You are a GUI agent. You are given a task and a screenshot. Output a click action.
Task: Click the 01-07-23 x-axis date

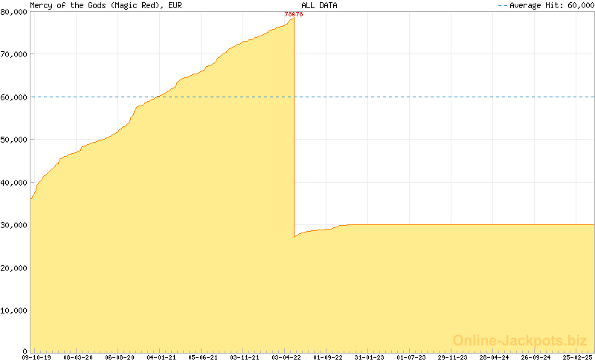(411, 357)
